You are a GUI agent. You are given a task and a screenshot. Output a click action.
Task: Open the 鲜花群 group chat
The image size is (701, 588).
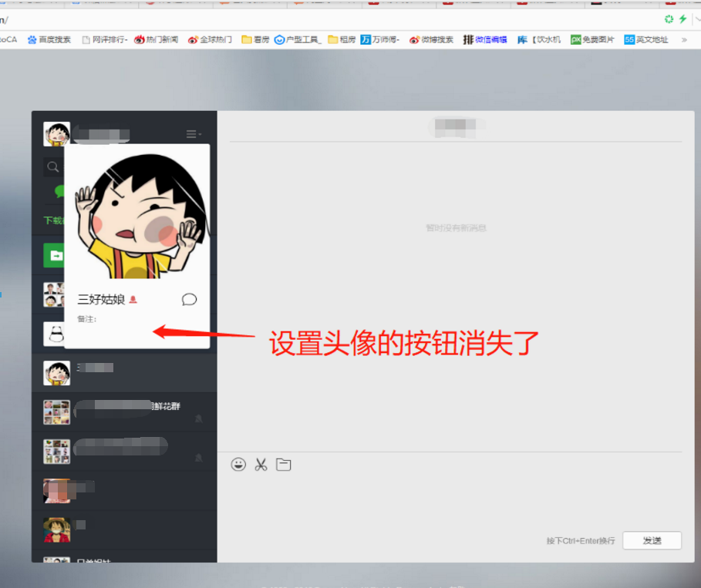click(124, 412)
